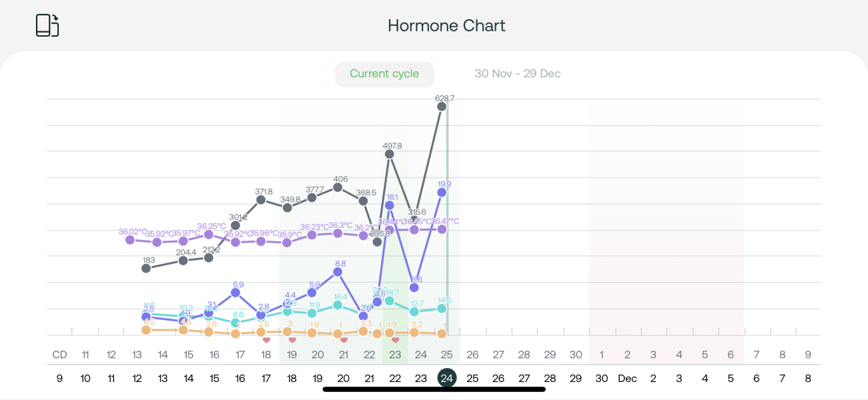Click the heart icon above CD 19
Screen dimensions: 868x400
point(292,340)
